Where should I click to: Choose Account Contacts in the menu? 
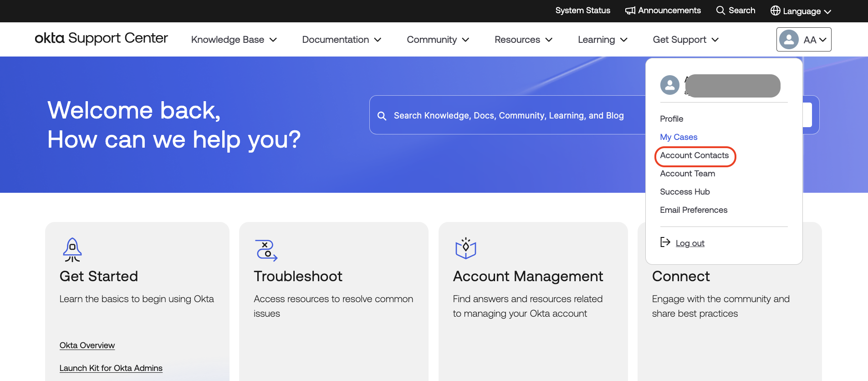(x=694, y=155)
